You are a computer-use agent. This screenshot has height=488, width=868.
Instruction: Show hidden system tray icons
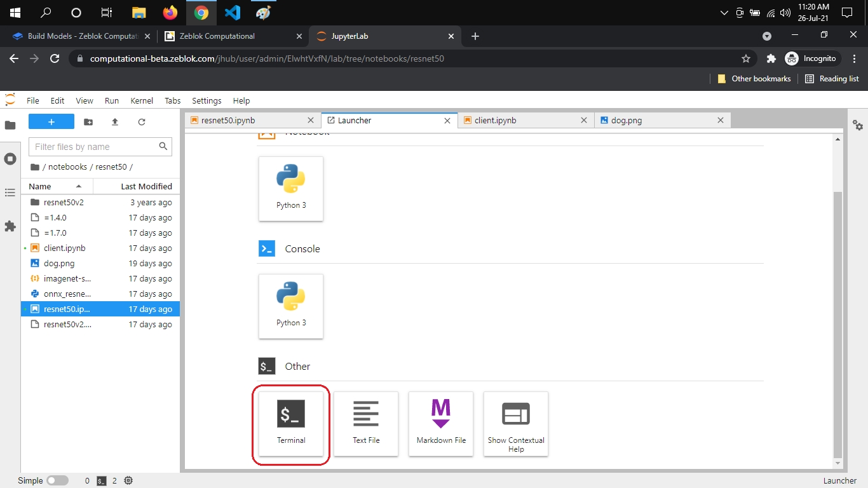724,13
